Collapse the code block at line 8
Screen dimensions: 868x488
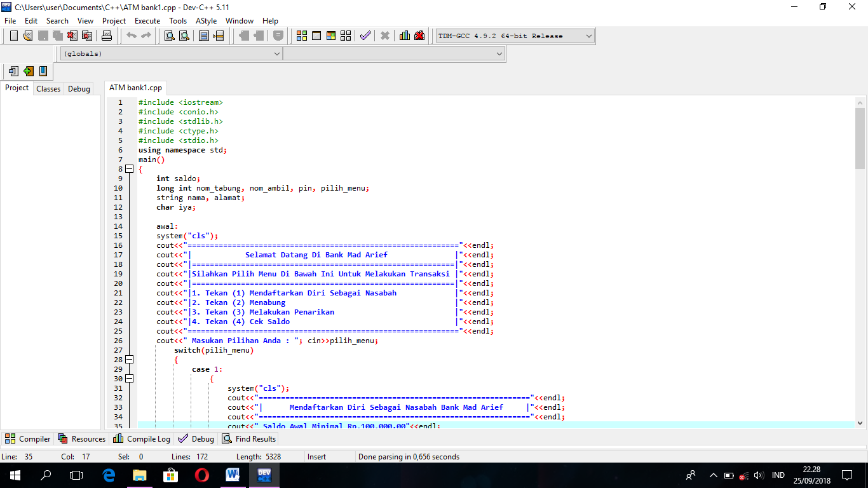[x=129, y=168]
